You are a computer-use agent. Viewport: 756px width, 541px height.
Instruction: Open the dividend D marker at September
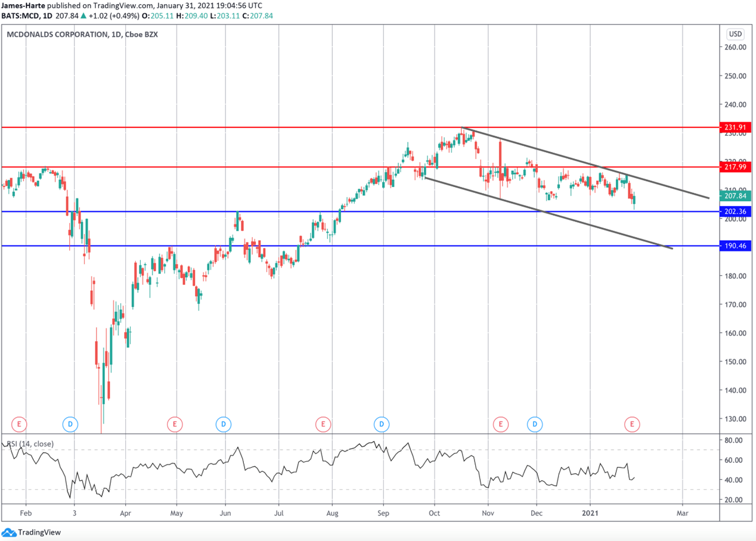(381, 424)
